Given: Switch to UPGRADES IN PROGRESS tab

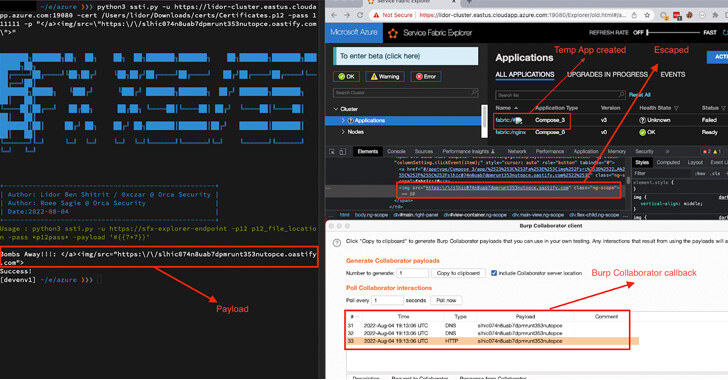Looking at the screenshot, I should [607, 74].
